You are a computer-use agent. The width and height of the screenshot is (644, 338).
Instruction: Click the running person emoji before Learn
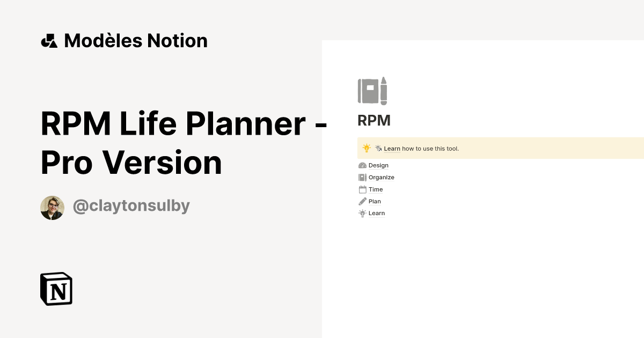coord(379,148)
